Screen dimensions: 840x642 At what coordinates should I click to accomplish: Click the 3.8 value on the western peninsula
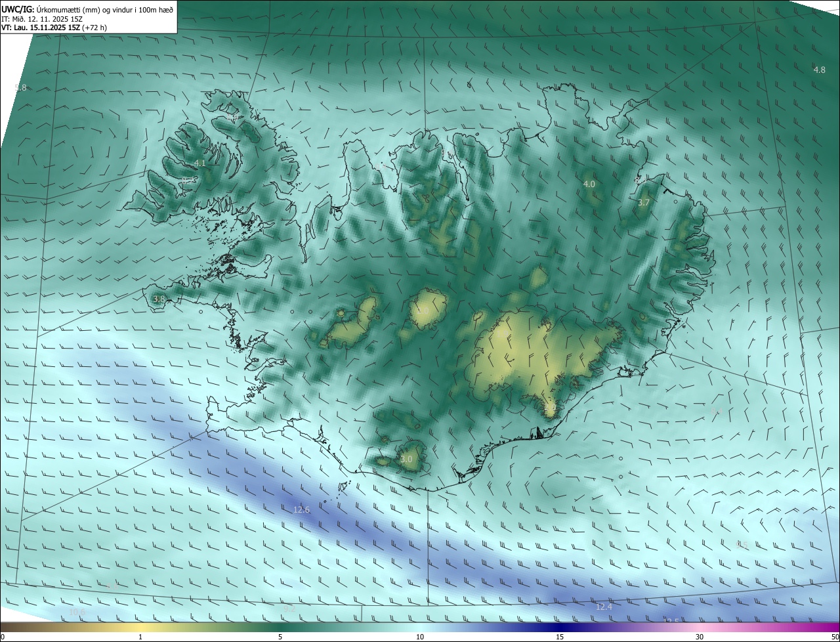point(159,299)
